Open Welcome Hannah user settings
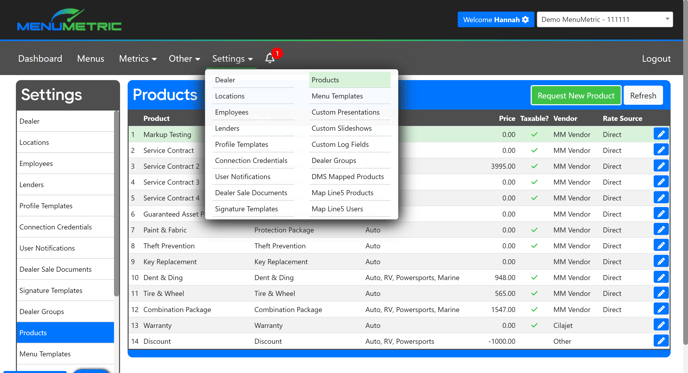The width and height of the screenshot is (688, 373). (496, 20)
